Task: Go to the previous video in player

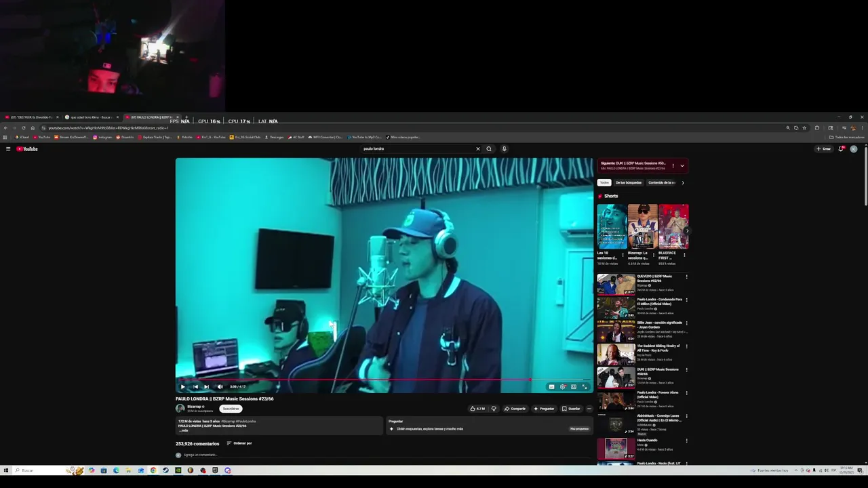Action: (195, 387)
